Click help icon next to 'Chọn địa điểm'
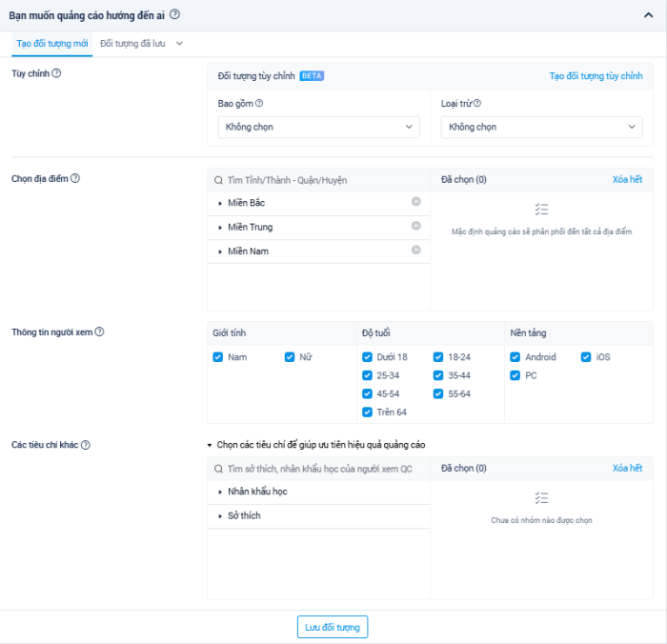 pos(75,178)
